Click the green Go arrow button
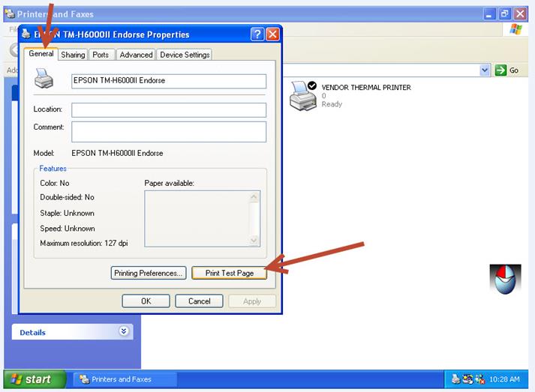Viewport: 535px width, 392px height. point(500,70)
